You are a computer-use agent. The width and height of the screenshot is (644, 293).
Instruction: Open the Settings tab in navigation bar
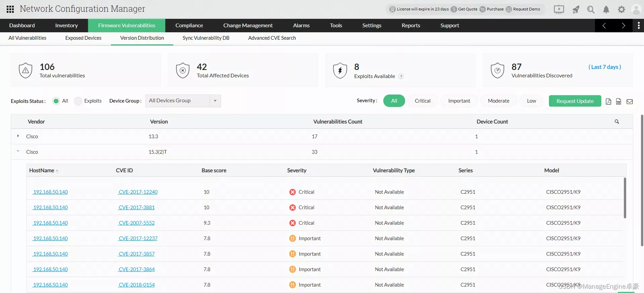click(372, 26)
